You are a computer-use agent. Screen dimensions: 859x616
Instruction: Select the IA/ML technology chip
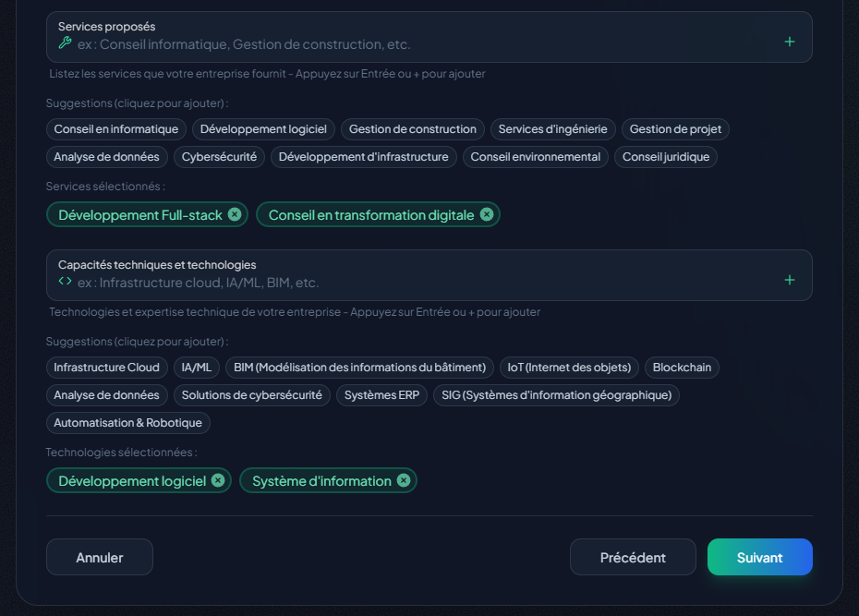[197, 368]
